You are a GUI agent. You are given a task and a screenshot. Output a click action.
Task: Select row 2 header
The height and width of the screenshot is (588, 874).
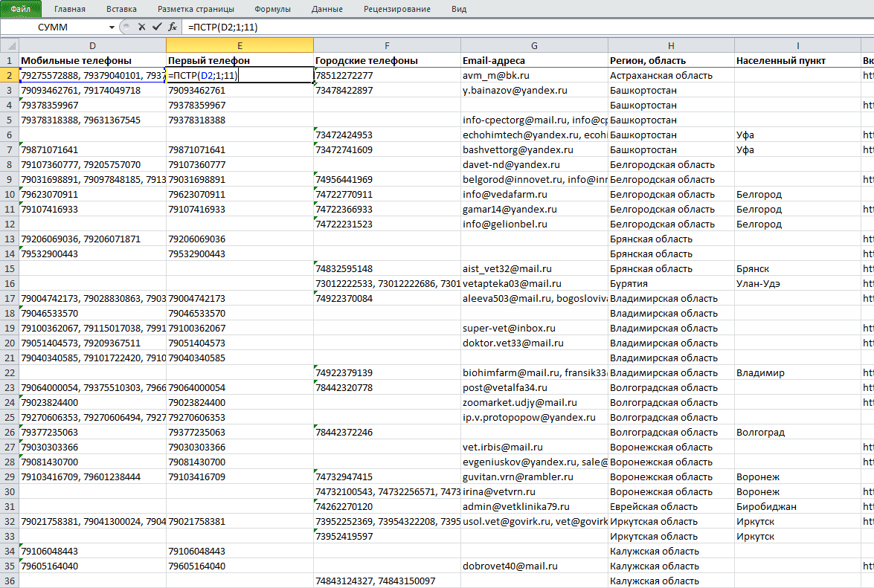(10, 75)
